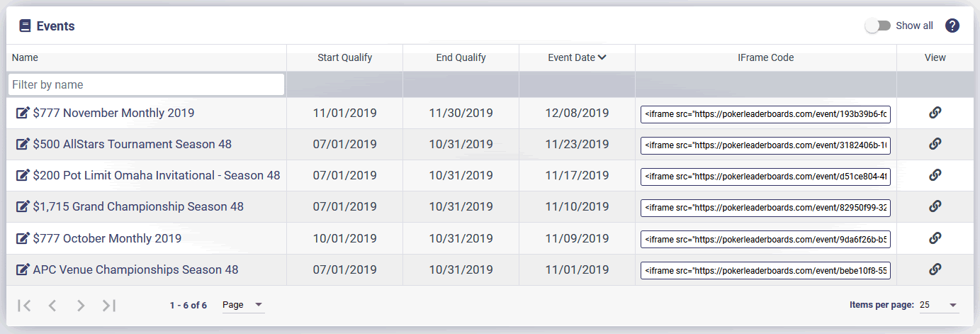Click edit icon for $500 AllStars Tournament

[x=23, y=144]
